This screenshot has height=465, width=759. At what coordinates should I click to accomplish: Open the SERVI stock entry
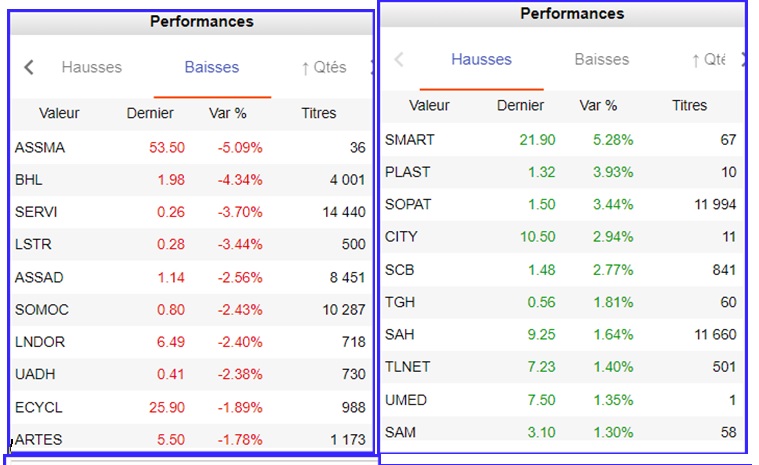click(x=36, y=212)
